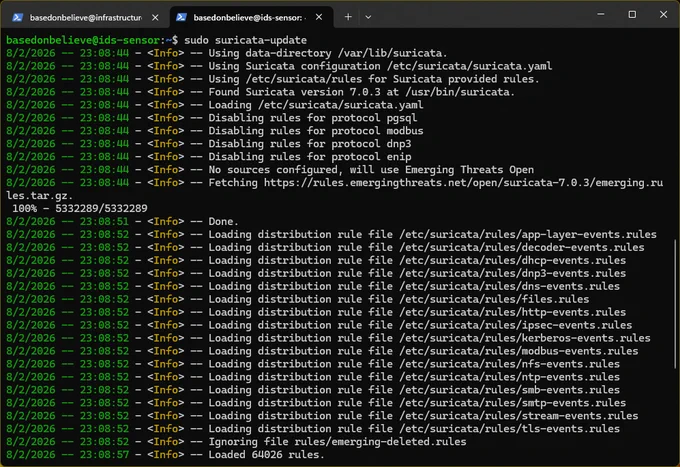This screenshot has height=467, width=680.
Task: Close the terminal window
Action: click(664, 14)
